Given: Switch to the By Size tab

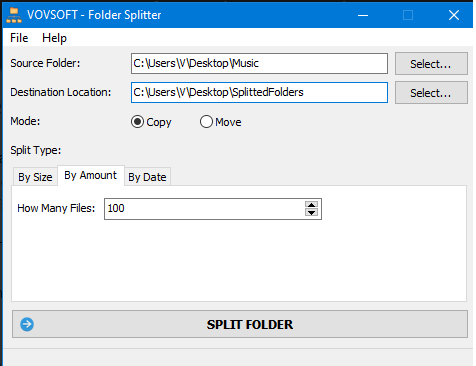Looking at the screenshot, I should pos(35,177).
